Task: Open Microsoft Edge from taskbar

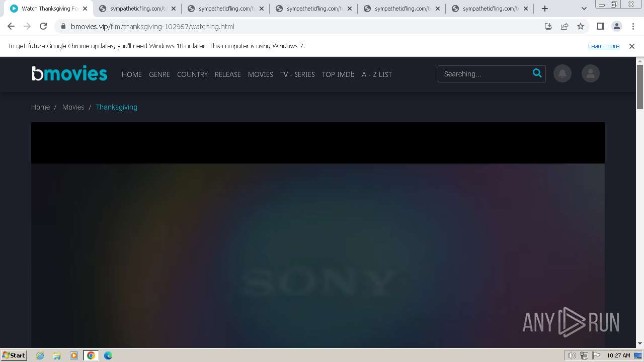Action: point(108,355)
